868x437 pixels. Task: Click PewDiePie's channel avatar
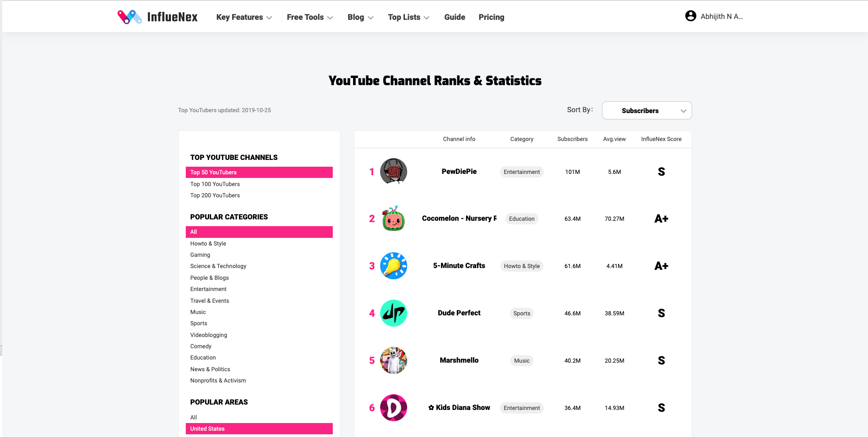pos(393,172)
